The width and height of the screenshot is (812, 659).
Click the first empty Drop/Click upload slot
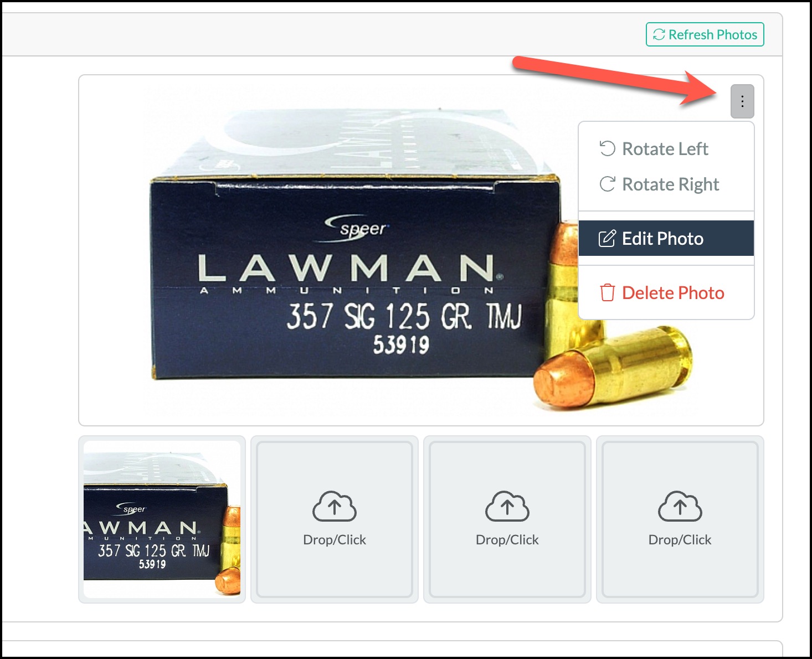point(335,519)
